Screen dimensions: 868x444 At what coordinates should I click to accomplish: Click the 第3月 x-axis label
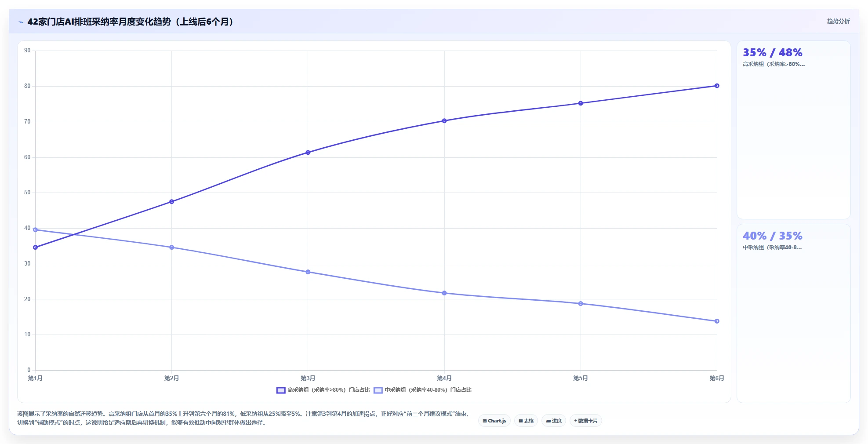308,378
